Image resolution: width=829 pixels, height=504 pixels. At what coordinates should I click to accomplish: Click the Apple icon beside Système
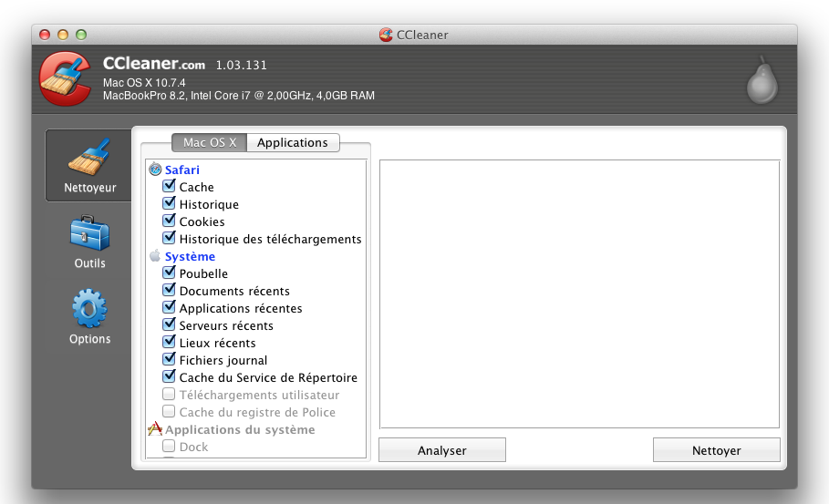[155, 256]
